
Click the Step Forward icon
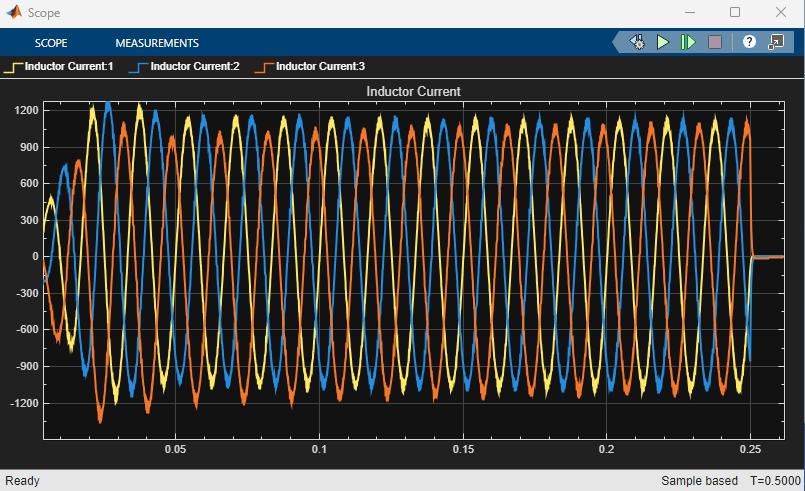pyautogui.click(x=688, y=42)
